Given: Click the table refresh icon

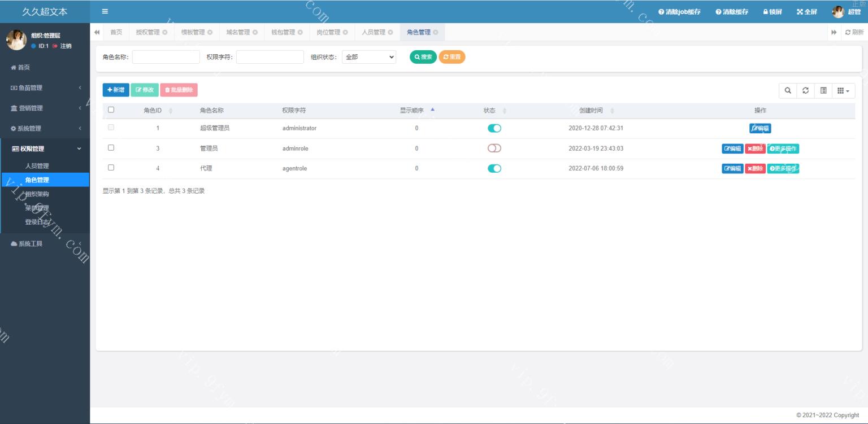Looking at the screenshot, I should point(805,90).
